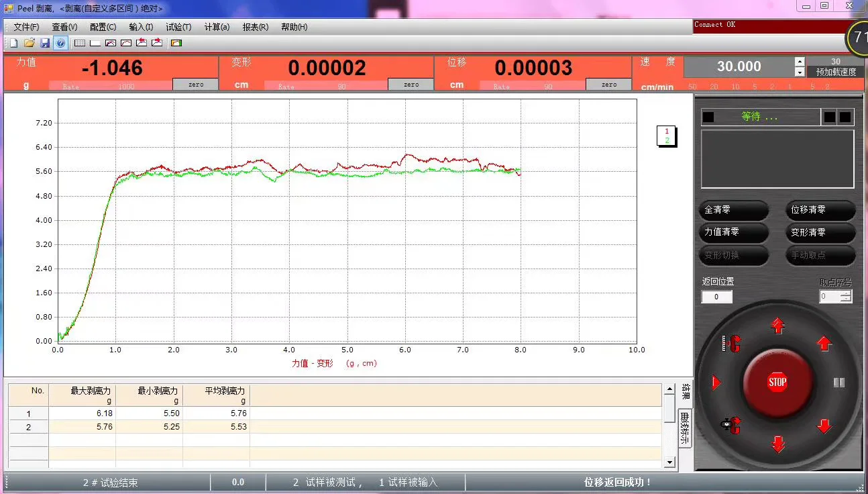Start the test with the play arrow
Image resolution: width=868 pixels, height=494 pixels.
716,383
